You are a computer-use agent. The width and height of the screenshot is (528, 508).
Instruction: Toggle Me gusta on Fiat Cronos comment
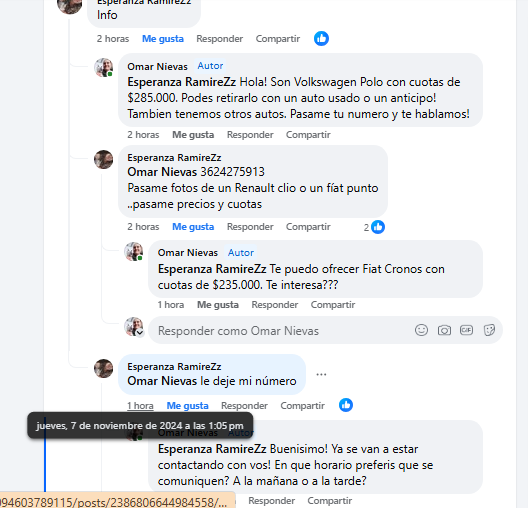218,305
